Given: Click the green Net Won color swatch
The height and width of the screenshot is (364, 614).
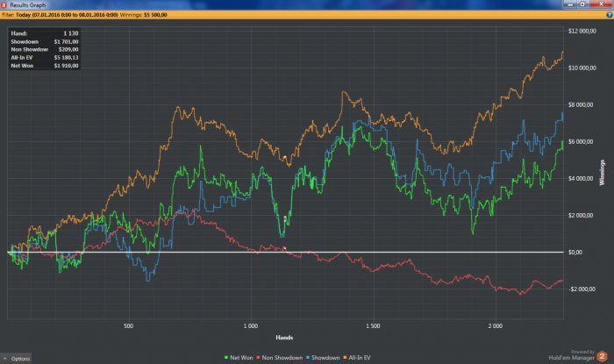Looking at the screenshot, I should pyautogui.click(x=226, y=357).
